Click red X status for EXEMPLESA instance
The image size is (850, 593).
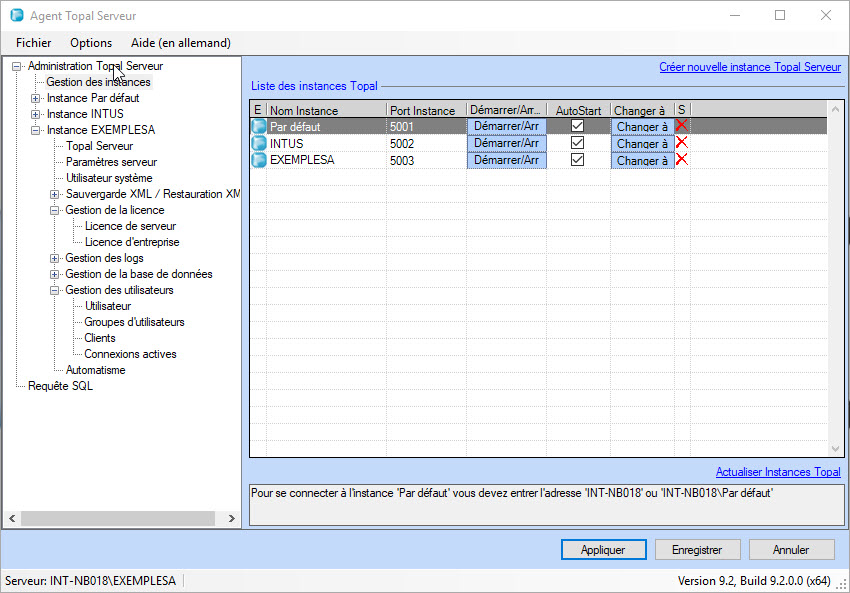coord(682,160)
